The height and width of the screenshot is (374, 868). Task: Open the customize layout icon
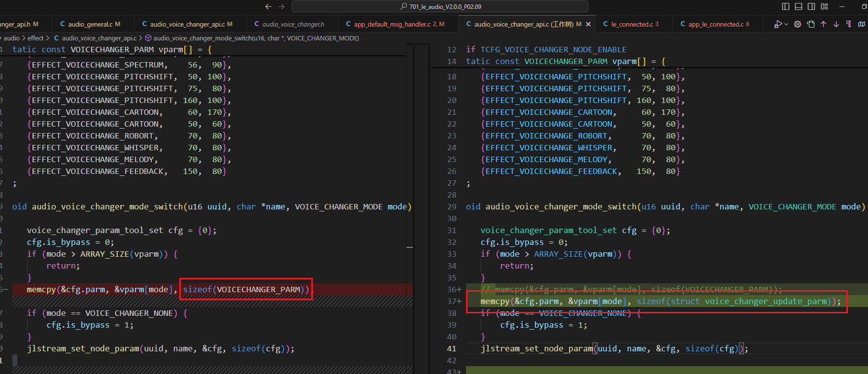(x=825, y=6)
